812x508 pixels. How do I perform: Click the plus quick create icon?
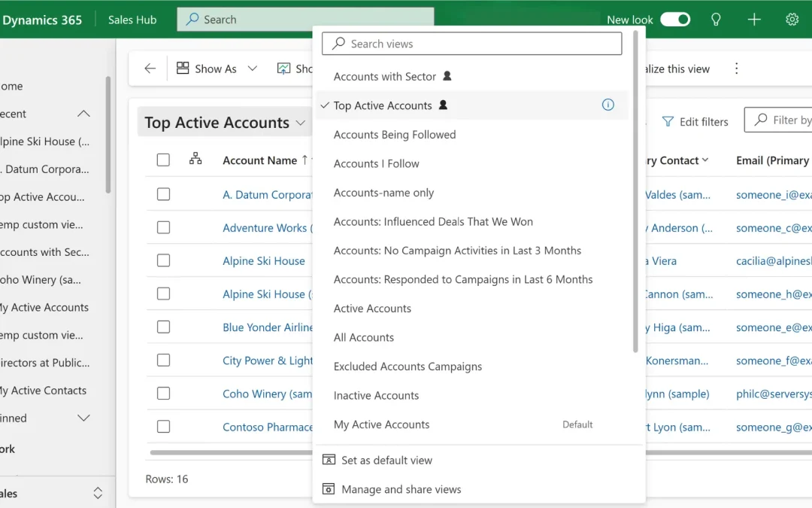point(754,20)
